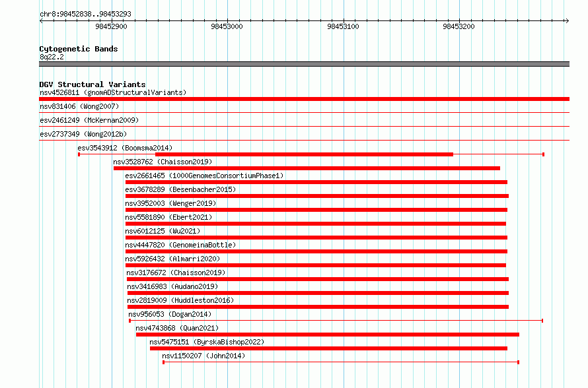This screenshot has width=588, height=388.
Task: Click the nsv3176672 (Chaisson2019) label
Action: 176,273
